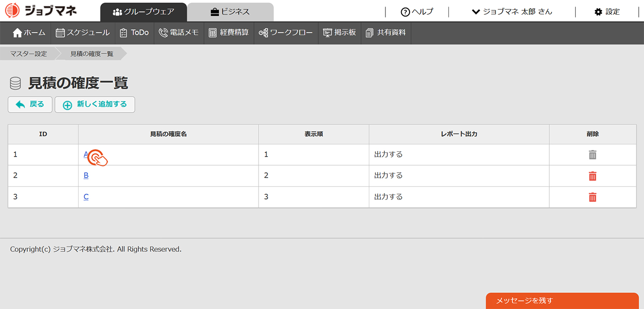Click the Copyright footer text
644x309 pixels.
(x=96, y=249)
